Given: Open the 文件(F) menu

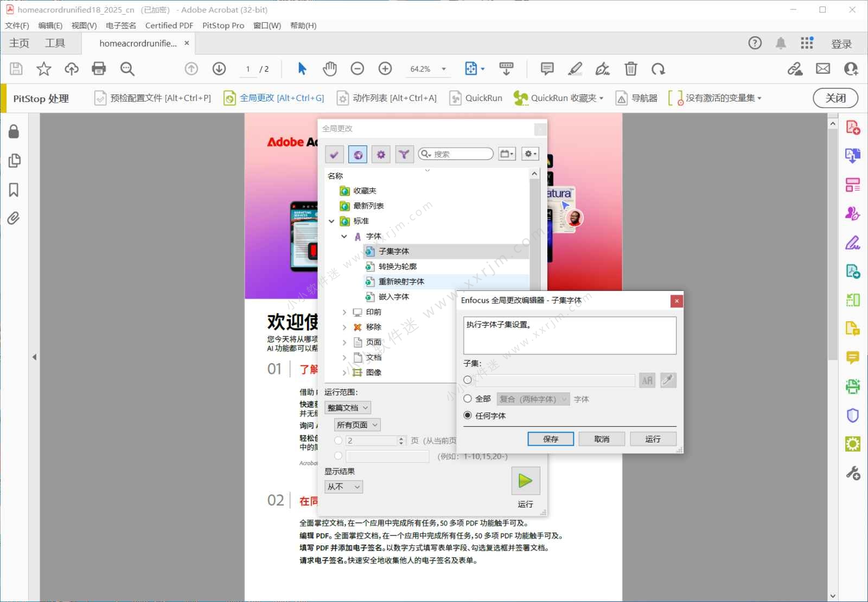Looking at the screenshot, I should 17,26.
